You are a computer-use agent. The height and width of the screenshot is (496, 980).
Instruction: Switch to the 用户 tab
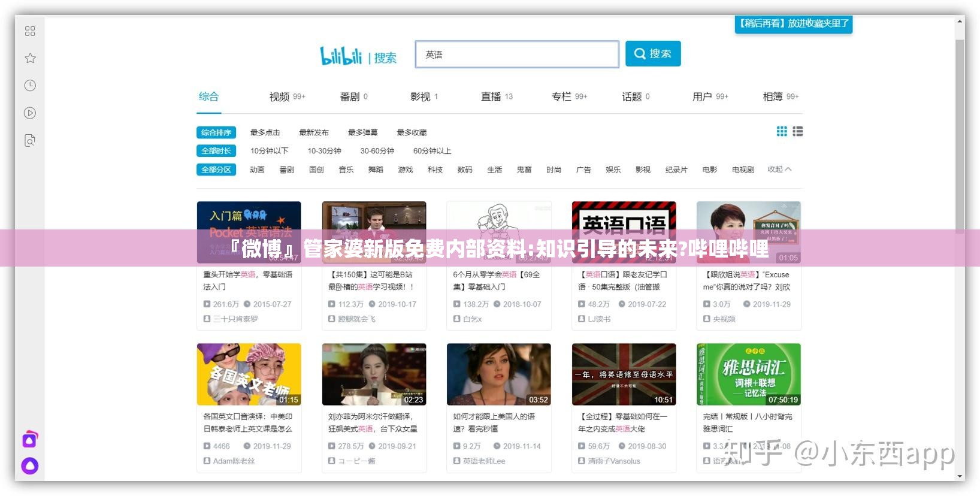710,96
